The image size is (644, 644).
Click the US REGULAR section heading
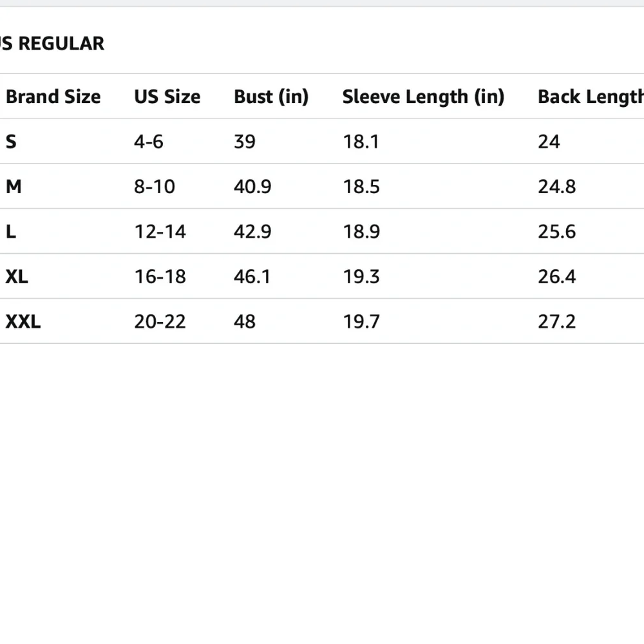point(52,44)
